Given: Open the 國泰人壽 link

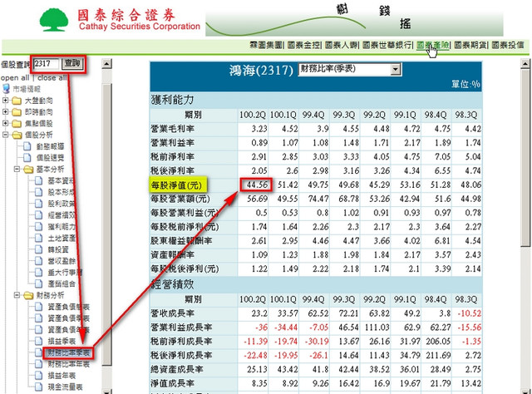Looking at the screenshot, I should click(341, 45).
